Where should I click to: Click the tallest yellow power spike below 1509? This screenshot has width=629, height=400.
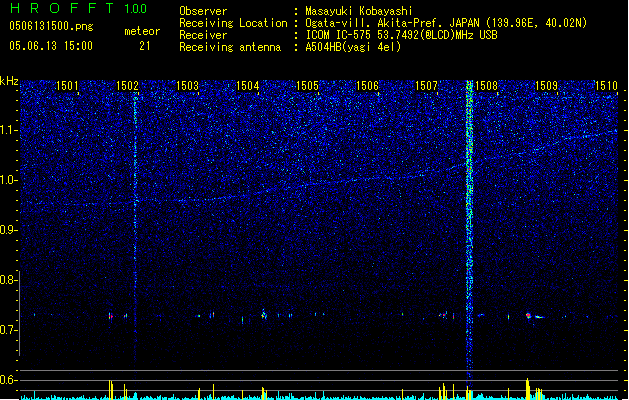[528, 388]
